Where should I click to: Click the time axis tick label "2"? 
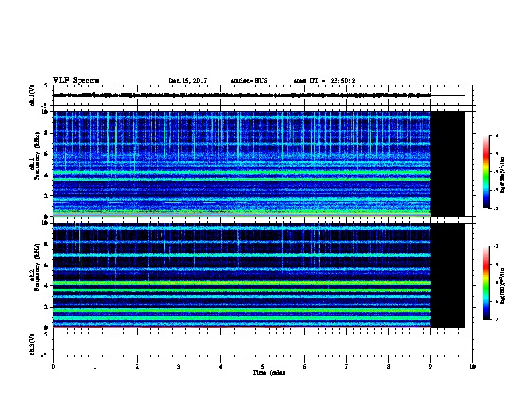tap(137, 366)
